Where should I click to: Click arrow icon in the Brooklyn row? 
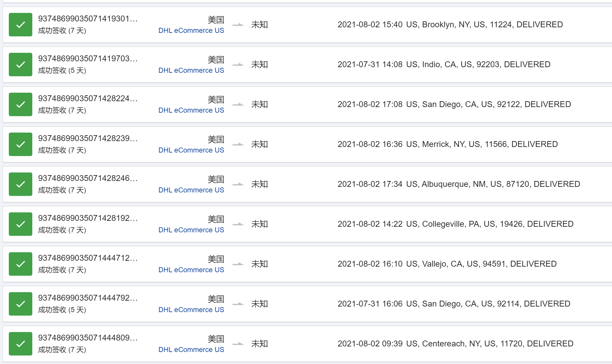[x=238, y=25]
